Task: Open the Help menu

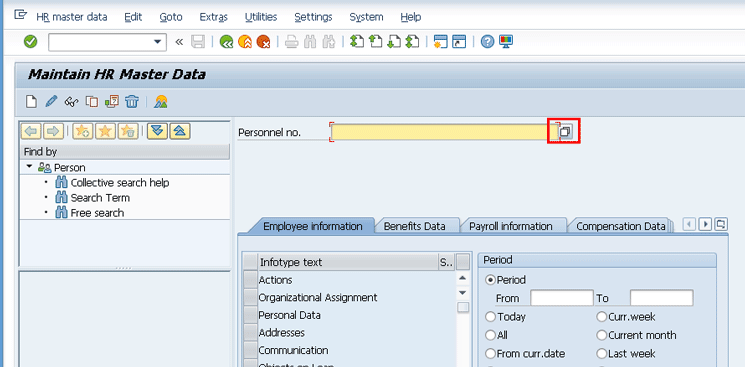Action: pos(411,17)
